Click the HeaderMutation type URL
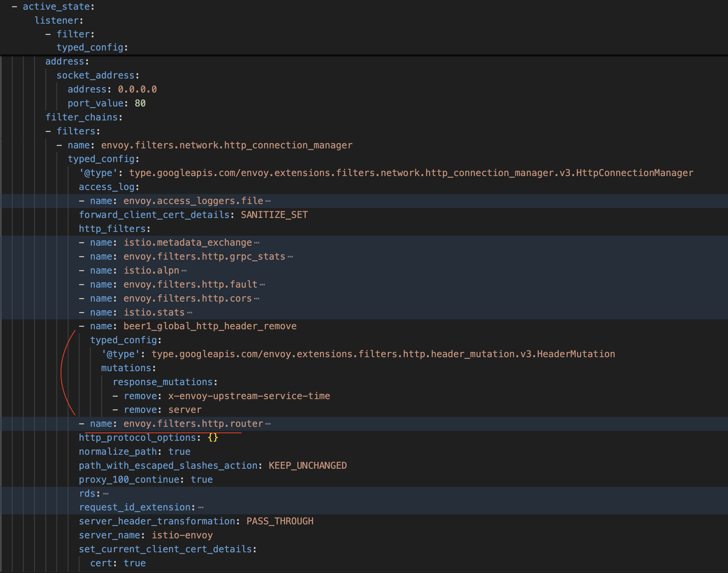Image resolution: width=728 pixels, height=573 pixels. point(383,354)
